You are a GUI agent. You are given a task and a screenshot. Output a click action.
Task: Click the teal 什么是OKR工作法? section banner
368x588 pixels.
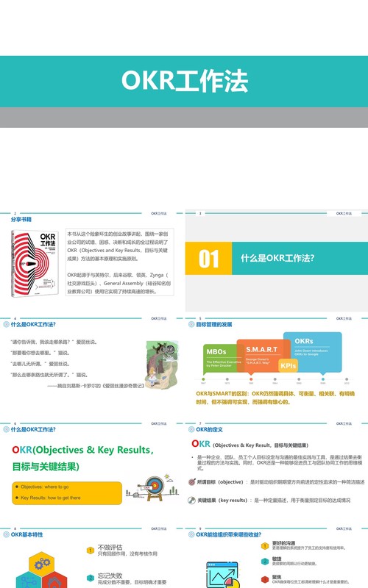(300, 259)
